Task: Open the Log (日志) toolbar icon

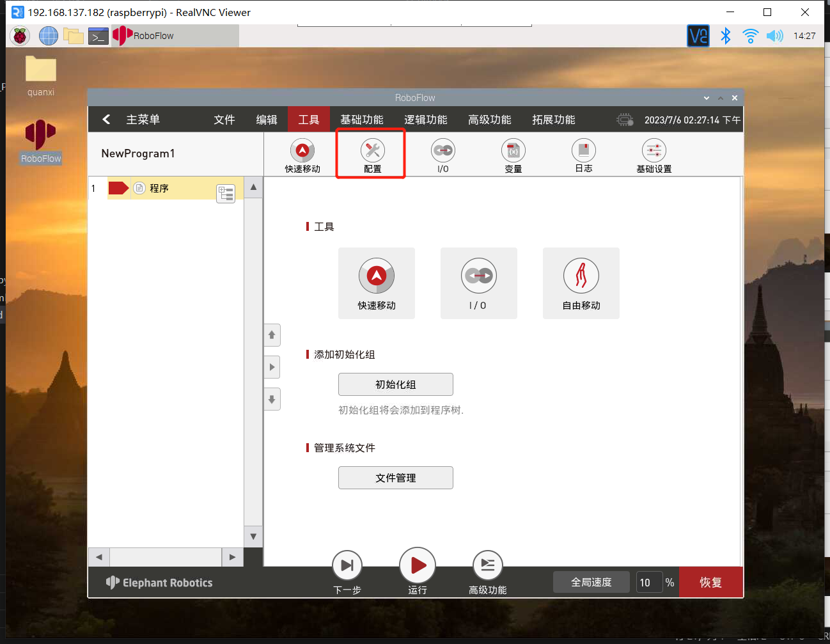Action: pos(583,152)
